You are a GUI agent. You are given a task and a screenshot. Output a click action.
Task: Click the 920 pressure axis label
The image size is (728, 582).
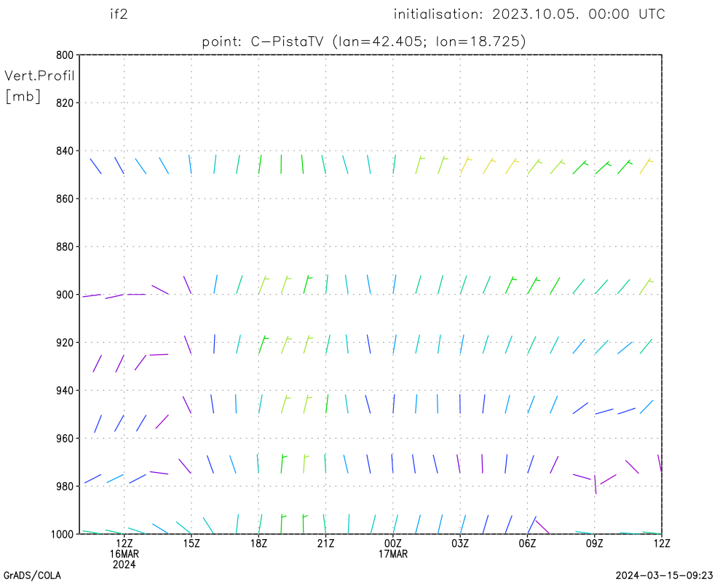coord(65,343)
